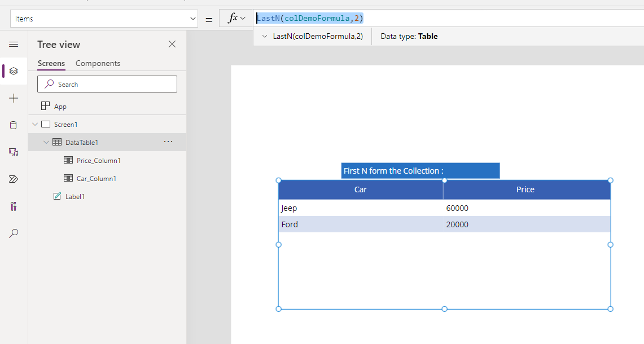The image size is (644, 344).
Task: Click the Label1 edit icon in tree
Action: tap(57, 196)
